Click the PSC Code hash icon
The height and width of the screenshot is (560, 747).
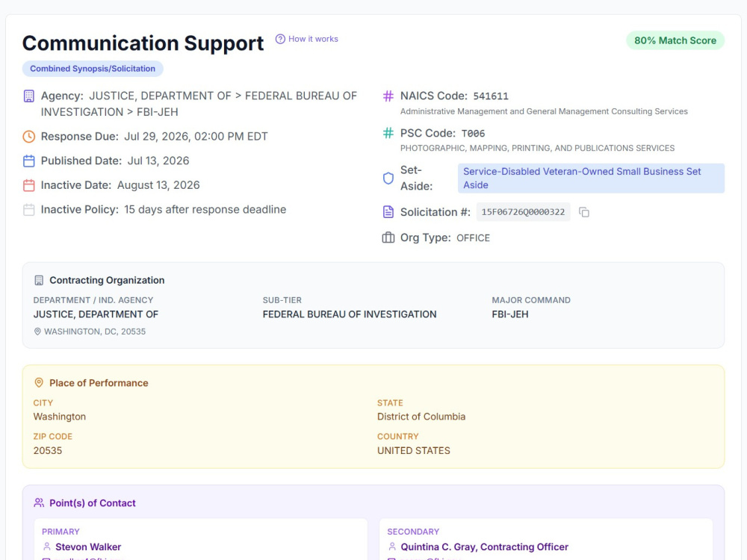[388, 134]
